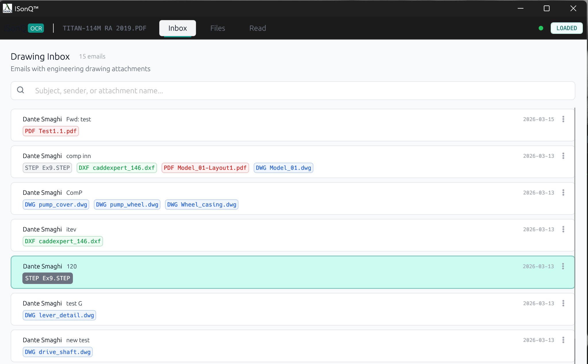
Task: Minimize the ISonQ window
Action: [521, 8]
